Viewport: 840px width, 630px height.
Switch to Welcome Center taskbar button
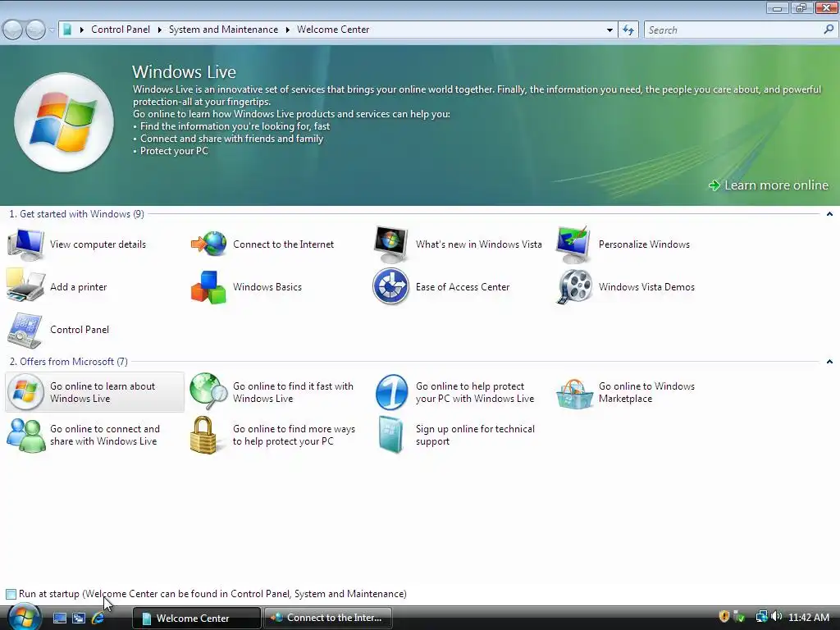point(197,618)
